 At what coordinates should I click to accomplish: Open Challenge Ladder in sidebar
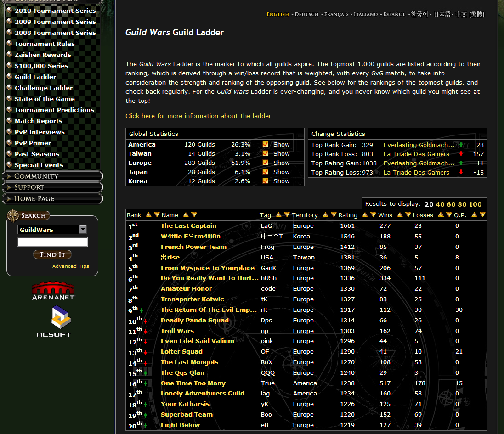44,88
